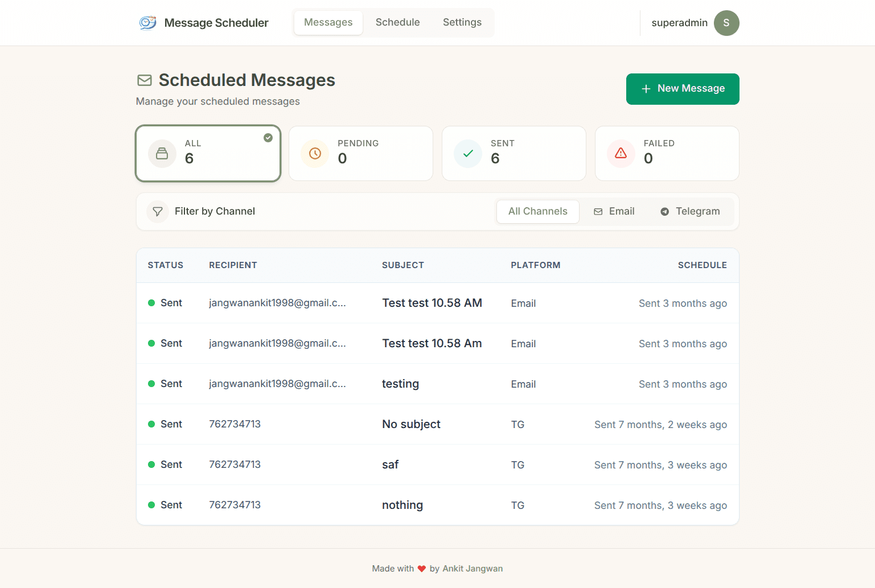
Task: Click 'Ankit Jangwan' in footer
Action: coord(473,569)
